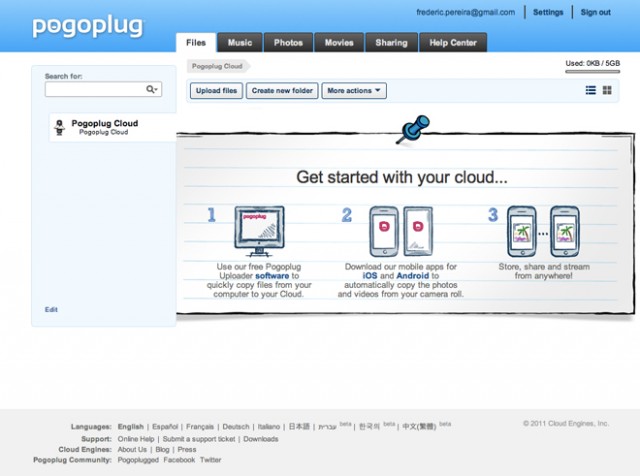Click the account email frederic.pereira@gmail.com
640x476 pixels.
click(466, 12)
